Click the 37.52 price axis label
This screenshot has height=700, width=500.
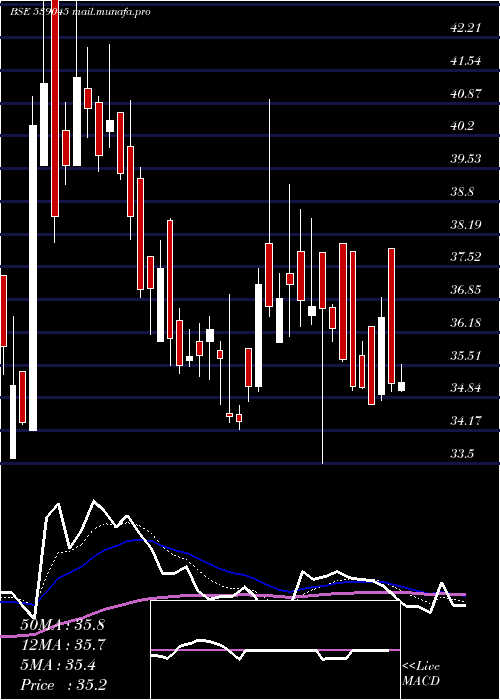pyautogui.click(x=466, y=257)
